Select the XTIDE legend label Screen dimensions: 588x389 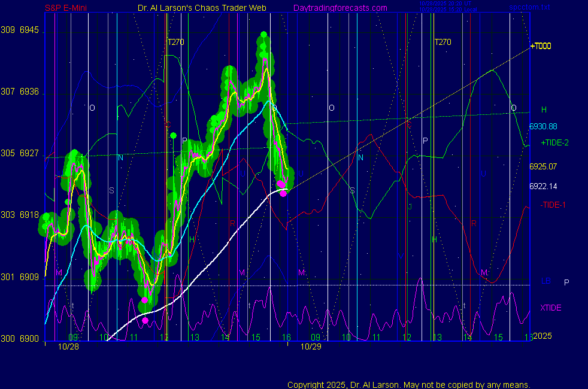click(x=550, y=308)
